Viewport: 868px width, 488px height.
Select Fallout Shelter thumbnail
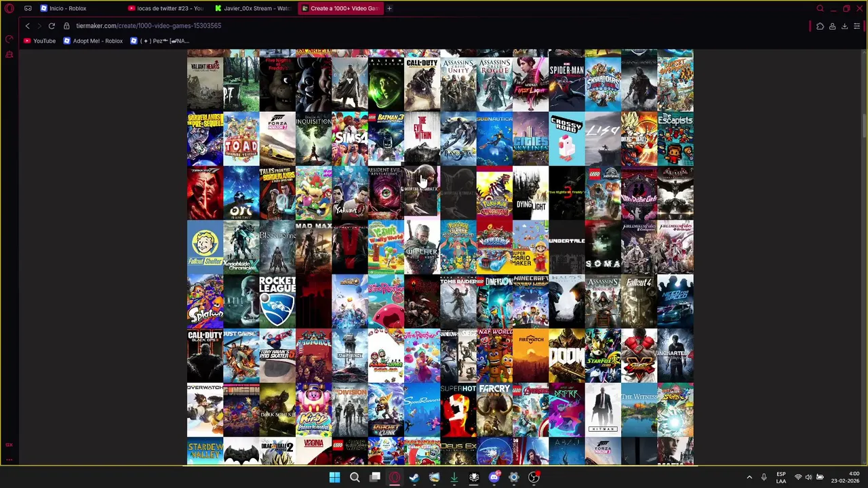click(205, 247)
